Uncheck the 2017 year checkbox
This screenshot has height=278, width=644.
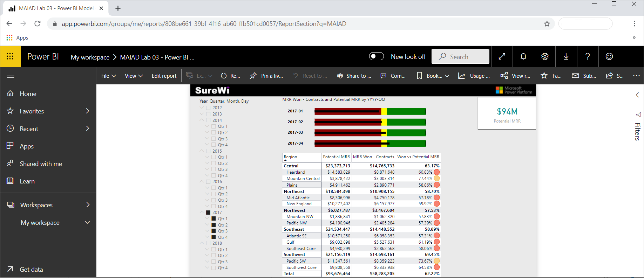[x=208, y=213]
